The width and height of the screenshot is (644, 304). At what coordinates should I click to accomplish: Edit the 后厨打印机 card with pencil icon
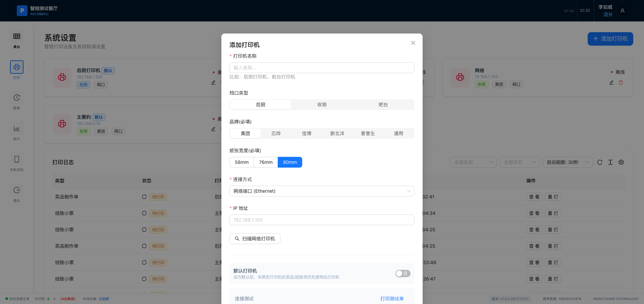213,82
